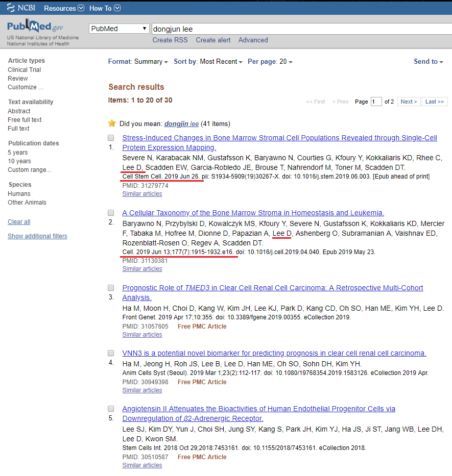Open VNN3 biomarker article title
Image resolution: width=452 pixels, height=476 pixels.
(x=274, y=353)
